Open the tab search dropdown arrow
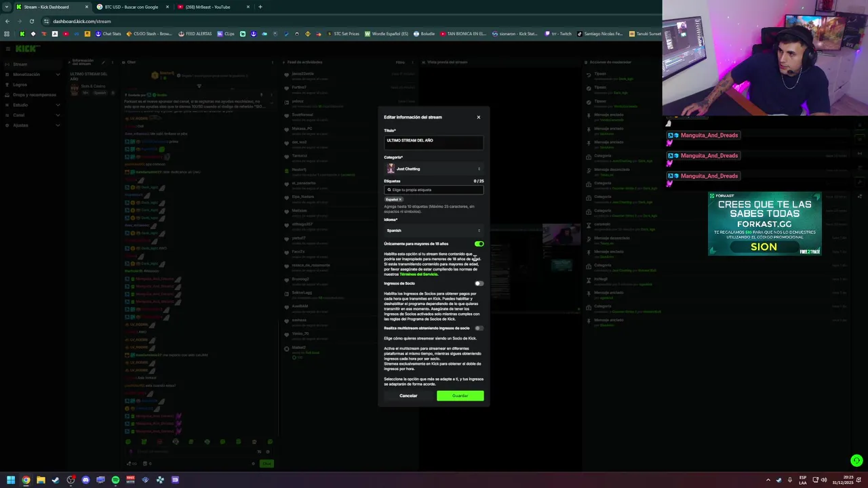 pos(6,7)
